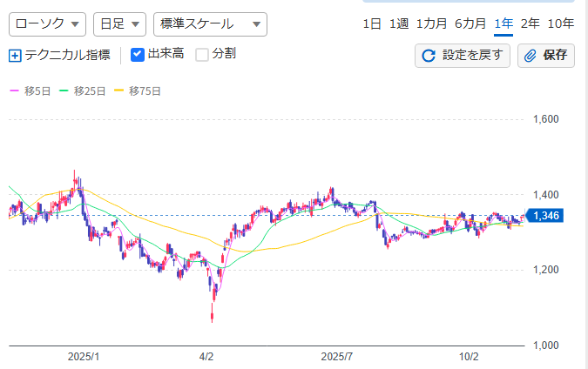Click the 1,600 price axis label

[546, 119]
